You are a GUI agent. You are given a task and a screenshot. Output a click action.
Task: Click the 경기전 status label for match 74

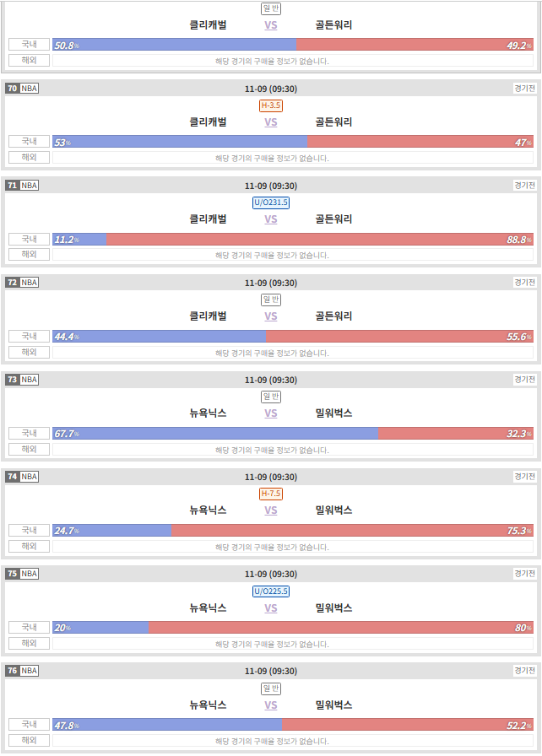pos(524,477)
